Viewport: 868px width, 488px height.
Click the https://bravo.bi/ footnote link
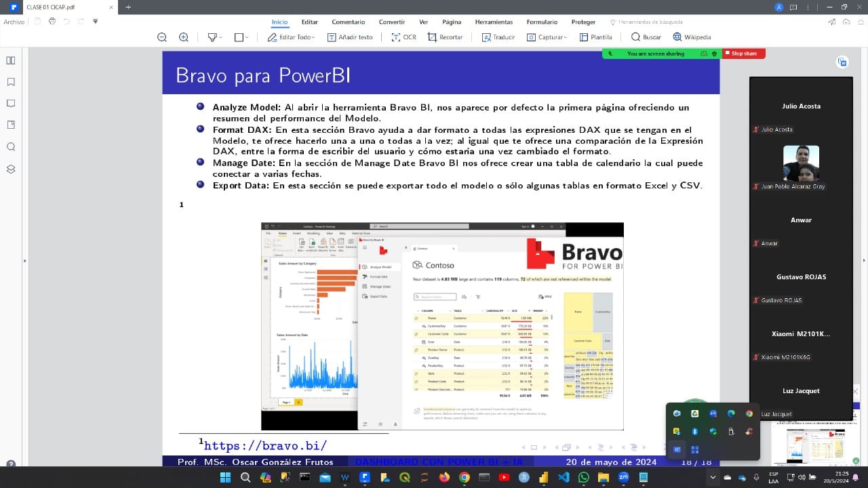click(x=265, y=445)
